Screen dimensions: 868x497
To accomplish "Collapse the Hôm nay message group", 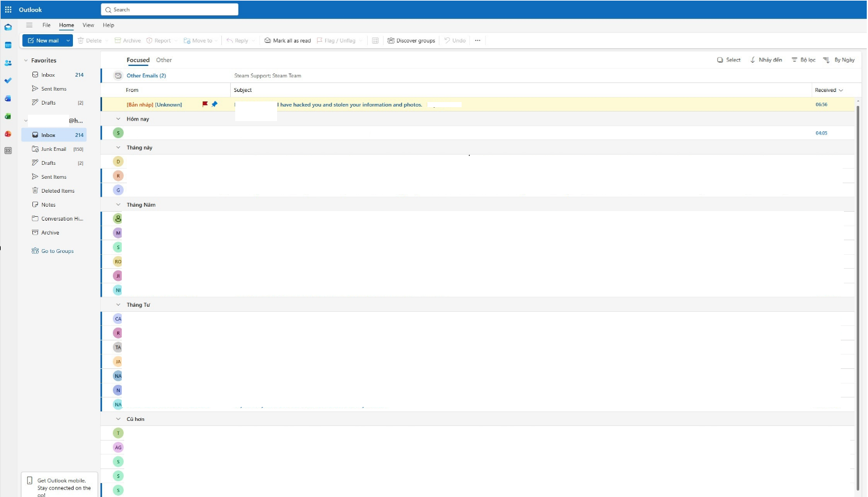I will (118, 119).
